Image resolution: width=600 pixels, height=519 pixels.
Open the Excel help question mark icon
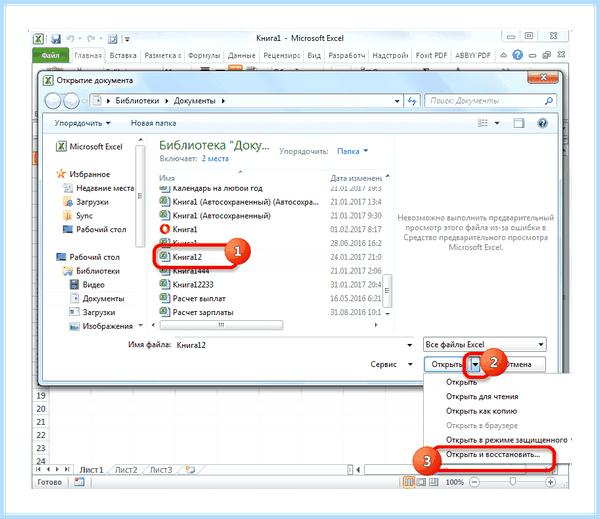click(517, 55)
